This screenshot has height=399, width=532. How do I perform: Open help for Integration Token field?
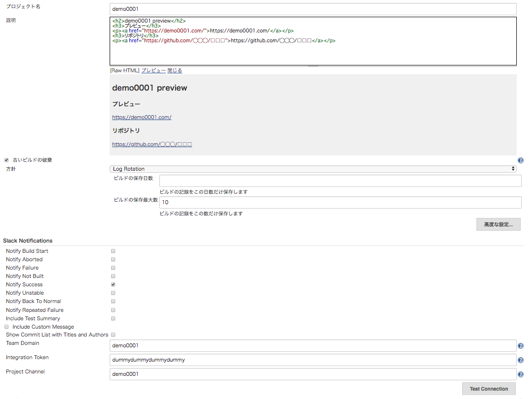(x=521, y=360)
